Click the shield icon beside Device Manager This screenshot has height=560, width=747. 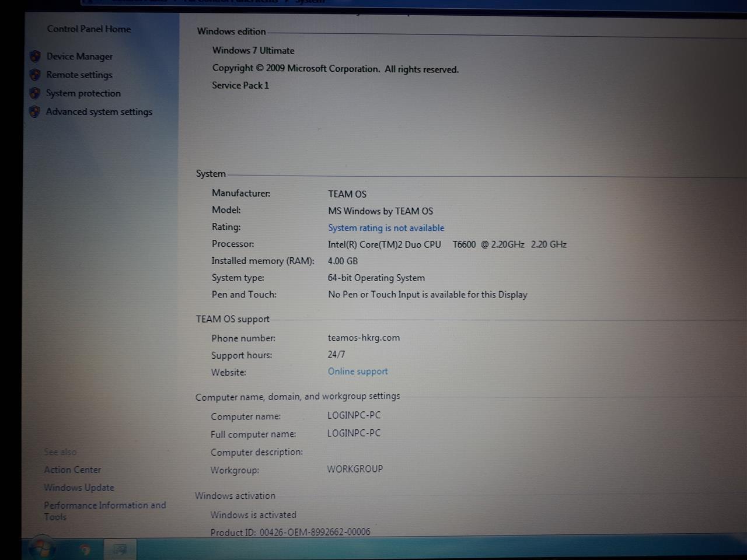(35, 56)
